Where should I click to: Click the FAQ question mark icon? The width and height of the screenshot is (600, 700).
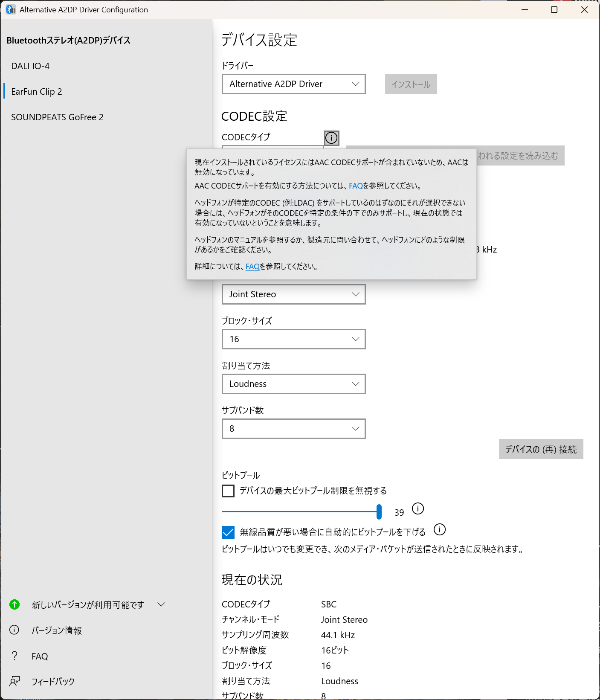[x=14, y=656]
